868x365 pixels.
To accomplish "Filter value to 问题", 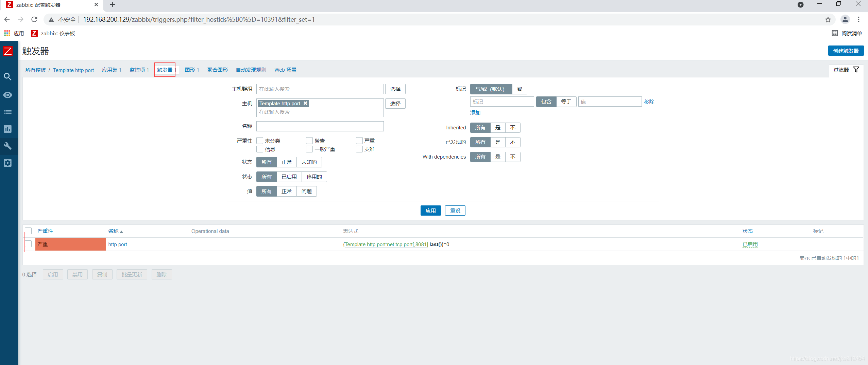I will [x=306, y=191].
